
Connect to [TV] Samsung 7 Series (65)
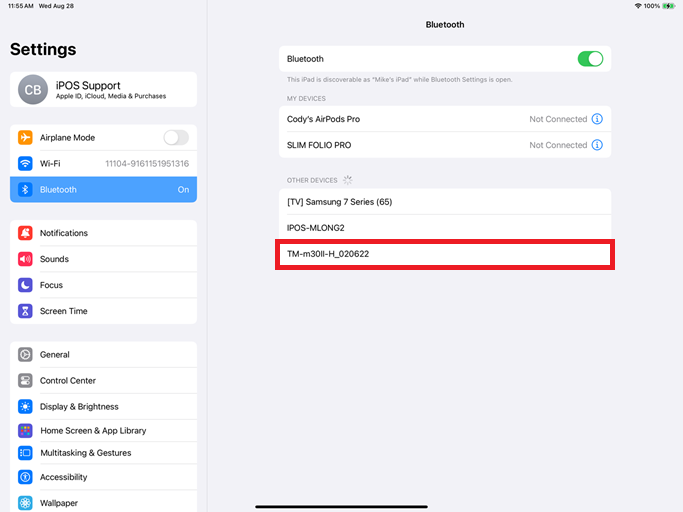[445, 202]
